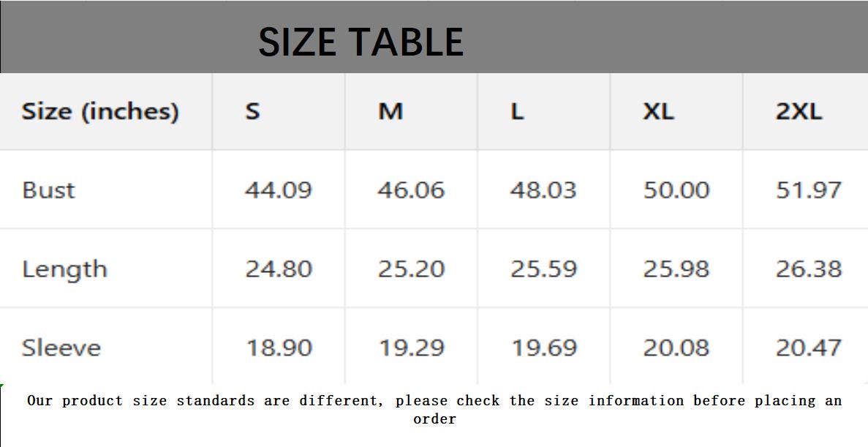Screen dimensions: 868x447
Task: Select the 51.97 bust value
Action: (809, 190)
